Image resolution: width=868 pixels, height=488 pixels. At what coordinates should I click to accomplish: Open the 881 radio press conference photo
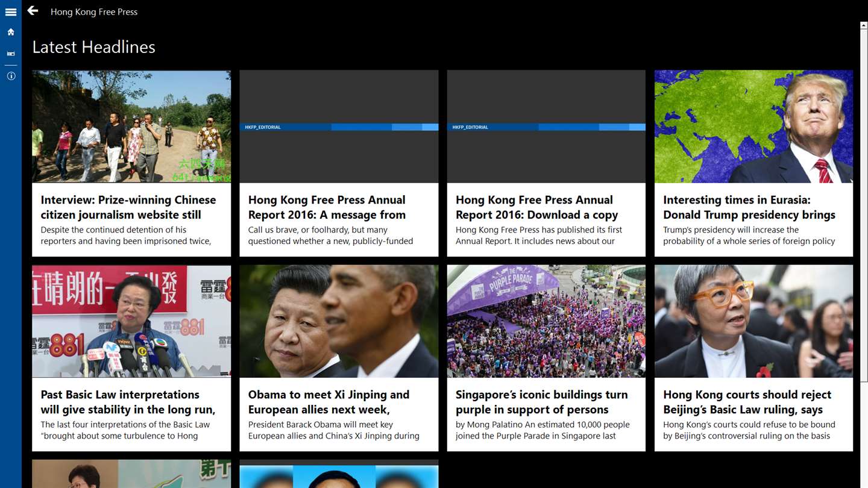[131, 321]
